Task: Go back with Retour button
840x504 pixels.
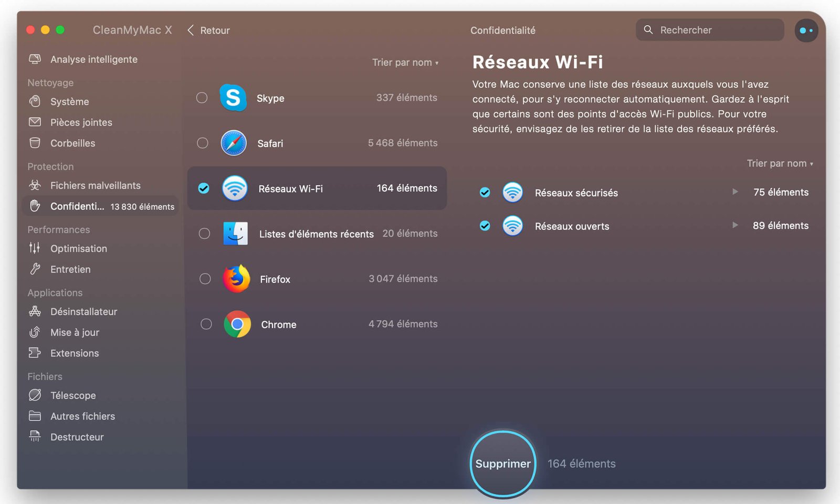Action: coord(208,30)
